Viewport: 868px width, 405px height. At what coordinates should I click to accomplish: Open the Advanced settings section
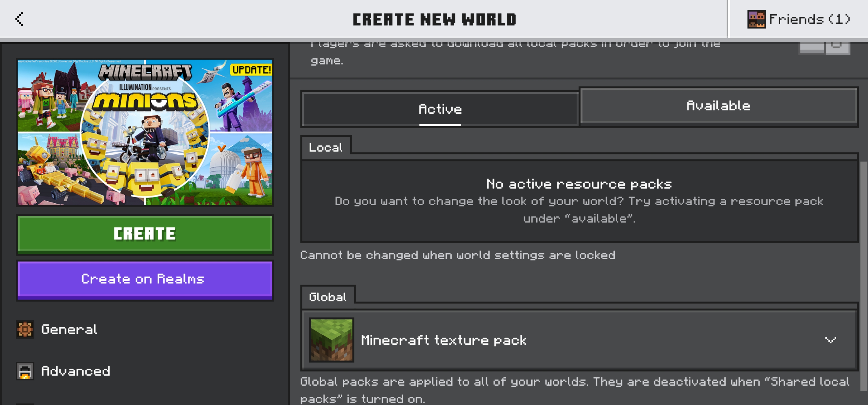point(76,371)
